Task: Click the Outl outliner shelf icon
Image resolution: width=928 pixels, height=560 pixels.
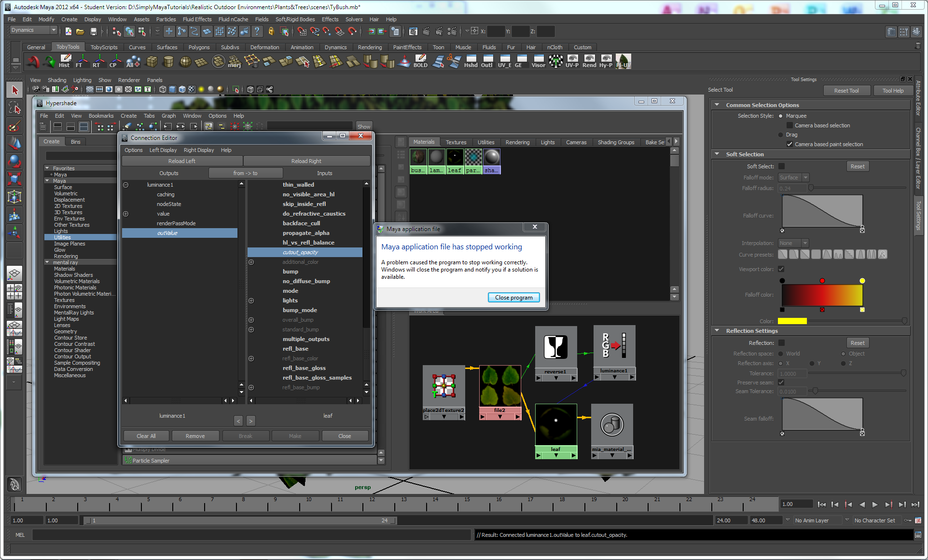Action: pyautogui.click(x=487, y=61)
